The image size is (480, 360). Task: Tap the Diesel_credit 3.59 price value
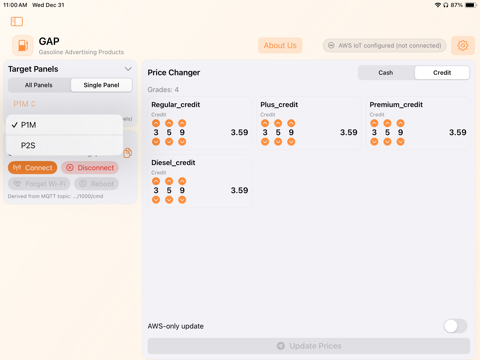click(239, 190)
